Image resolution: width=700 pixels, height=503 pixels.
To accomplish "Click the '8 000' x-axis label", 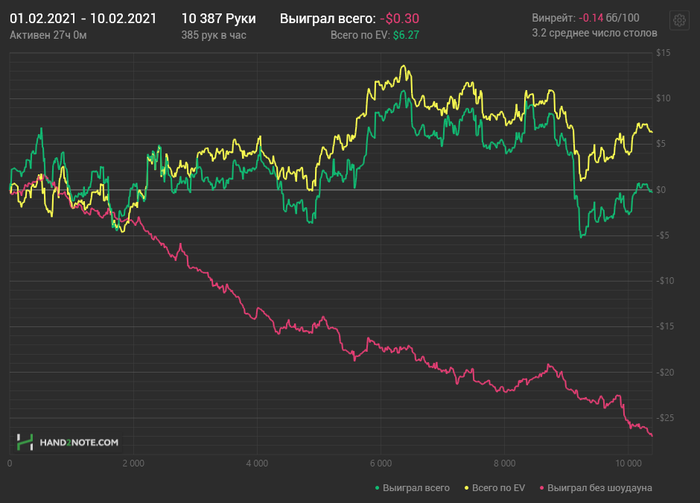I will (x=504, y=464).
